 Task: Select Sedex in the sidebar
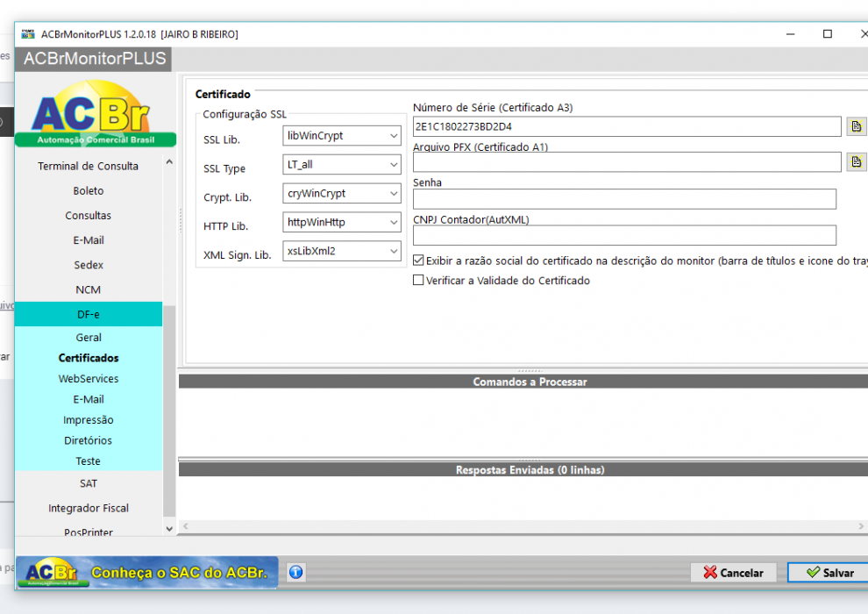click(x=88, y=265)
